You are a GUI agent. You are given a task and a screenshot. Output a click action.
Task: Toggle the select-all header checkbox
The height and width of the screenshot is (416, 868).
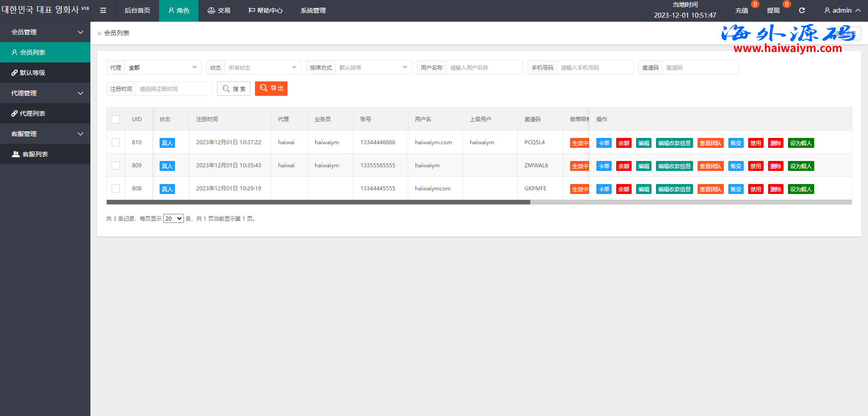(x=116, y=119)
